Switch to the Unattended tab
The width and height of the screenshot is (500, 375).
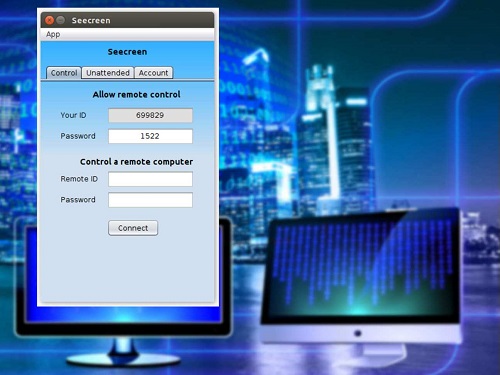(108, 73)
